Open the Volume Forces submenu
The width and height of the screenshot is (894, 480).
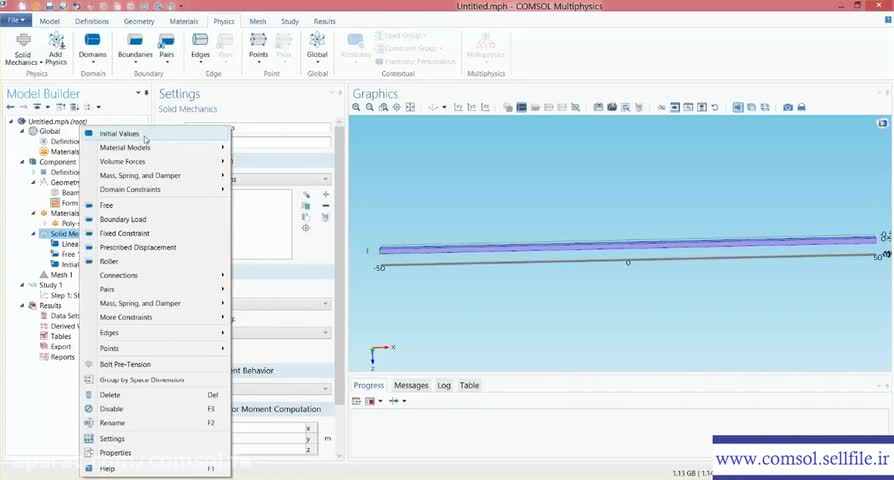(156, 161)
